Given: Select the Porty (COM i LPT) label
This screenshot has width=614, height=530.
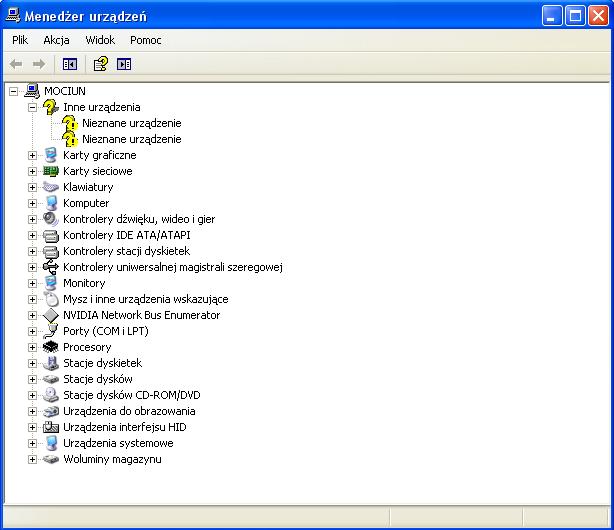Looking at the screenshot, I should (106, 331).
